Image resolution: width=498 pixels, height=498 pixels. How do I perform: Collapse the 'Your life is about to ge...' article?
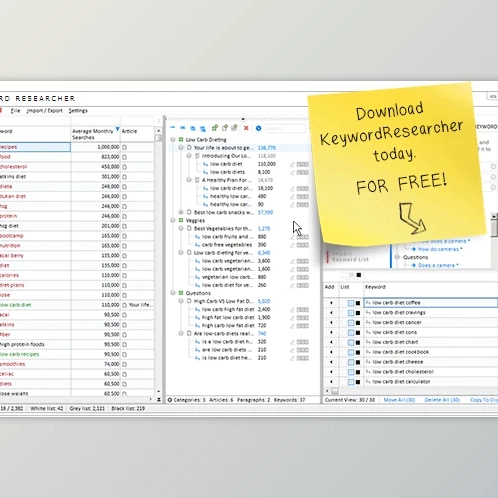(x=181, y=148)
